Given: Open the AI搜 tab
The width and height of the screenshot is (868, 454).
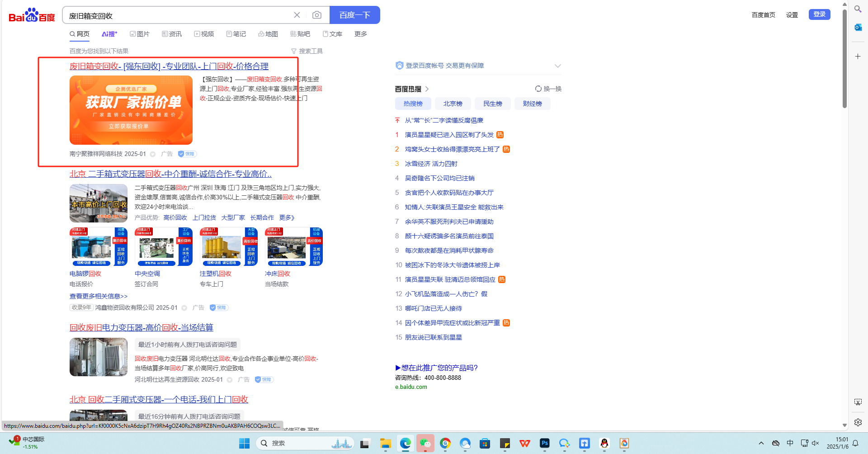Looking at the screenshot, I should pyautogui.click(x=109, y=34).
